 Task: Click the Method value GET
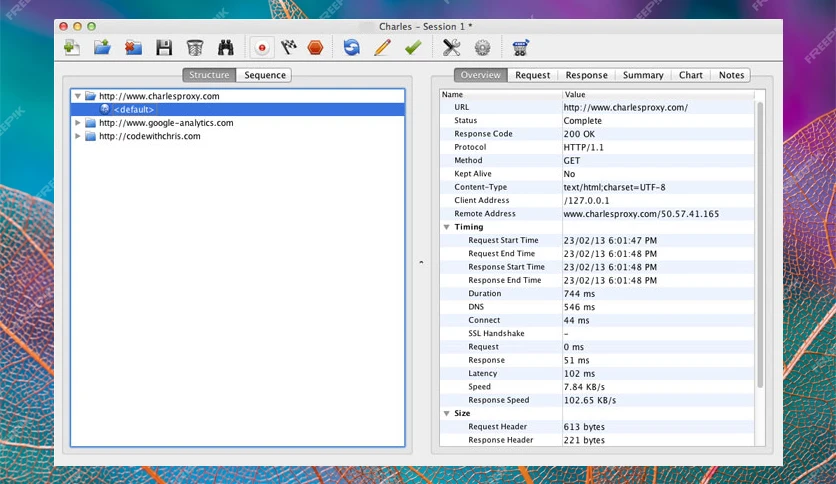[x=572, y=160]
